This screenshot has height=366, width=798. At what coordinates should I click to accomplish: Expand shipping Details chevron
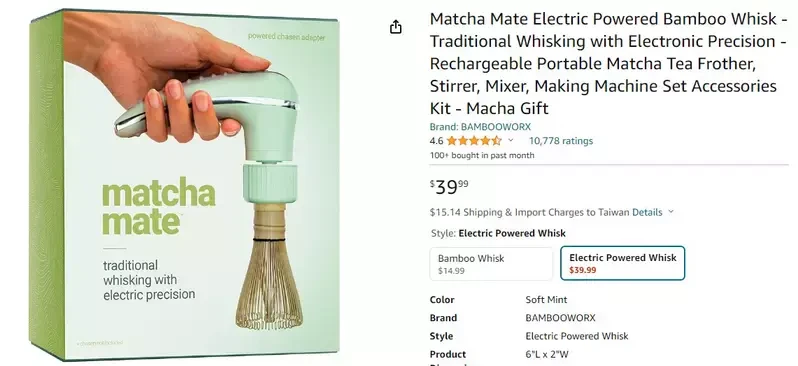670,212
